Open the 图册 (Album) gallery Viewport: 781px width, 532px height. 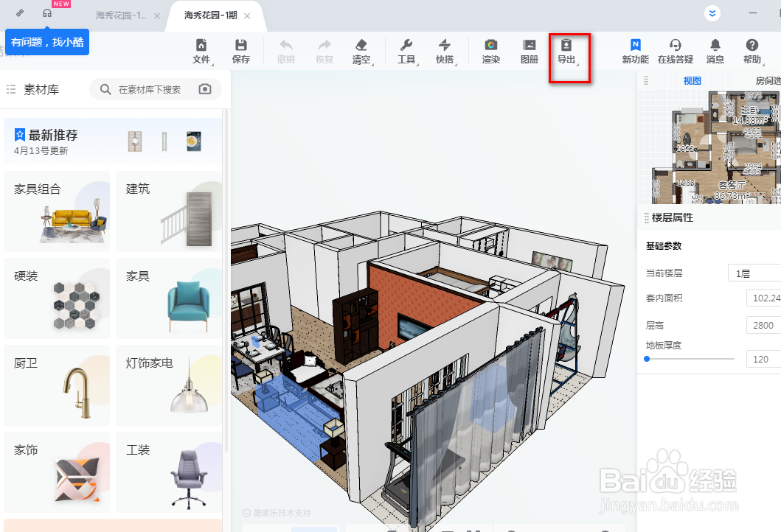(x=529, y=52)
